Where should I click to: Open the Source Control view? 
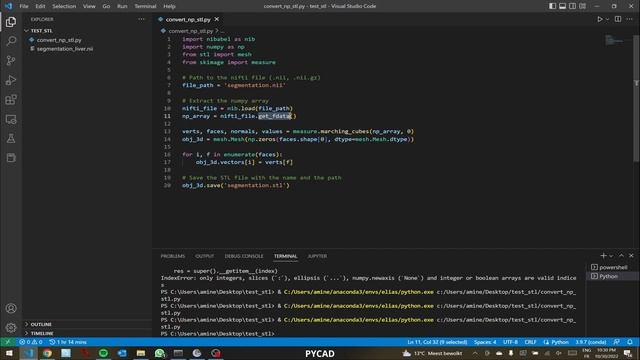pos(11,60)
